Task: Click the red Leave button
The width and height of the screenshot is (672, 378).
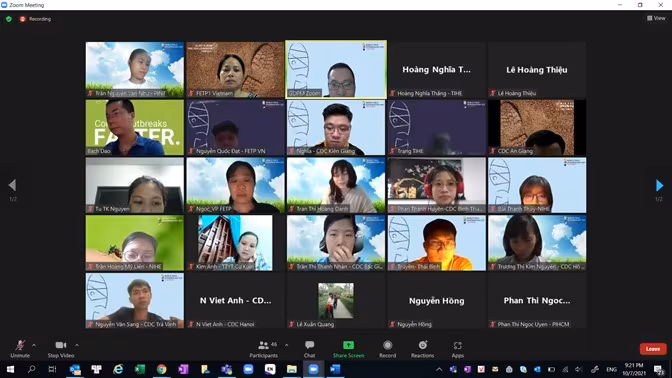Action: click(x=653, y=349)
